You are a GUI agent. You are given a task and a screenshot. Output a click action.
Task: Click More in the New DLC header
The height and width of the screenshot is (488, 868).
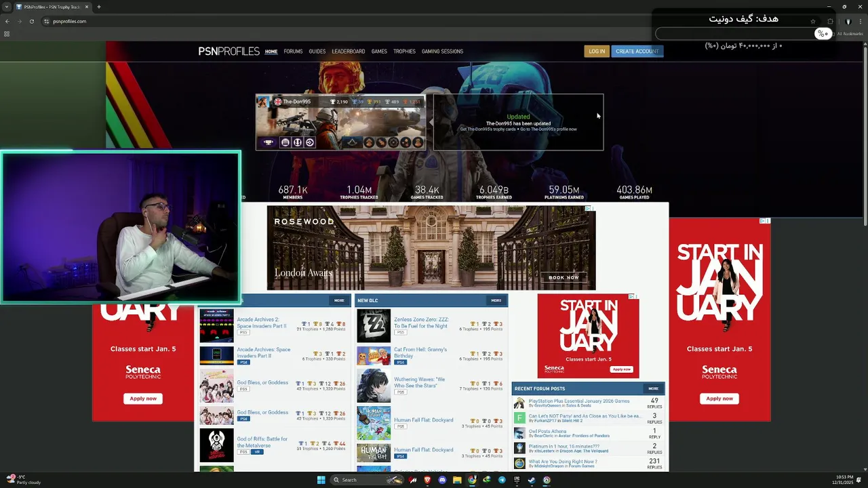click(x=496, y=300)
